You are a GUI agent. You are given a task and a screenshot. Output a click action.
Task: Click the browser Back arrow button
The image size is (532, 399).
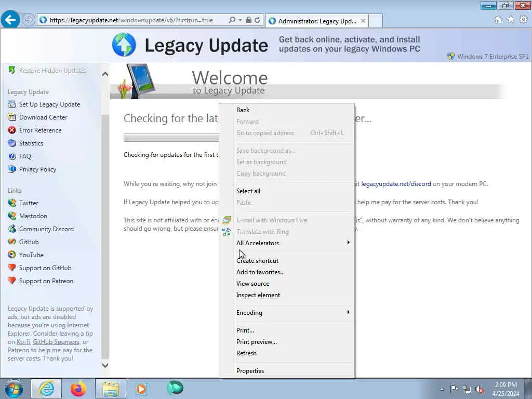tap(10, 20)
